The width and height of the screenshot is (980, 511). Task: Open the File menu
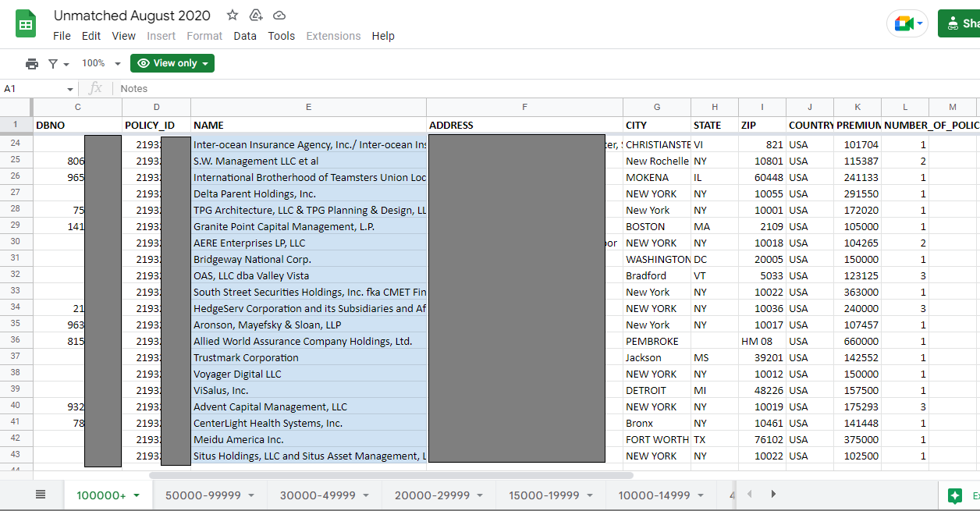tap(62, 36)
